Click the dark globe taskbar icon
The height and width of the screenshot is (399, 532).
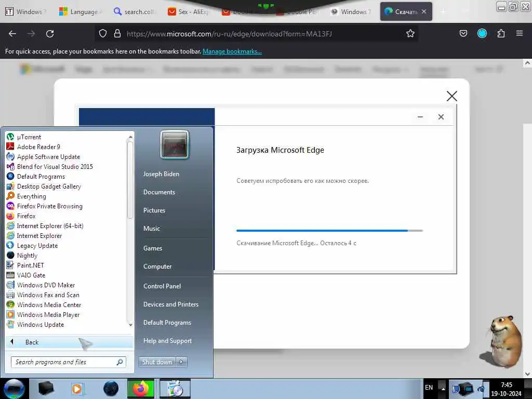[x=111, y=389]
